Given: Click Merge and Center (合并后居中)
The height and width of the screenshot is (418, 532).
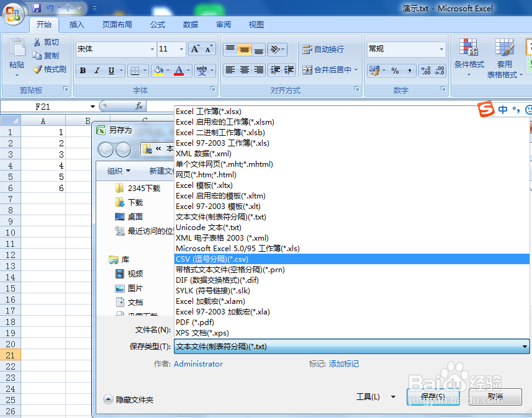Looking at the screenshot, I should tap(330, 70).
